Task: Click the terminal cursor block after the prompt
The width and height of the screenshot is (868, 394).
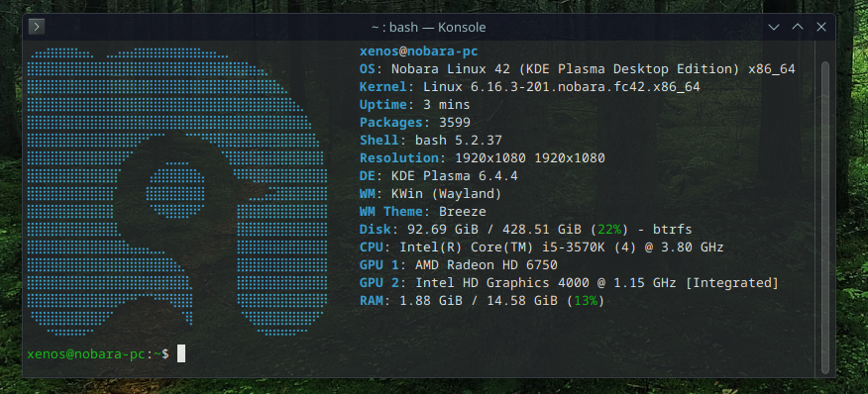Action: pyautogui.click(x=181, y=353)
